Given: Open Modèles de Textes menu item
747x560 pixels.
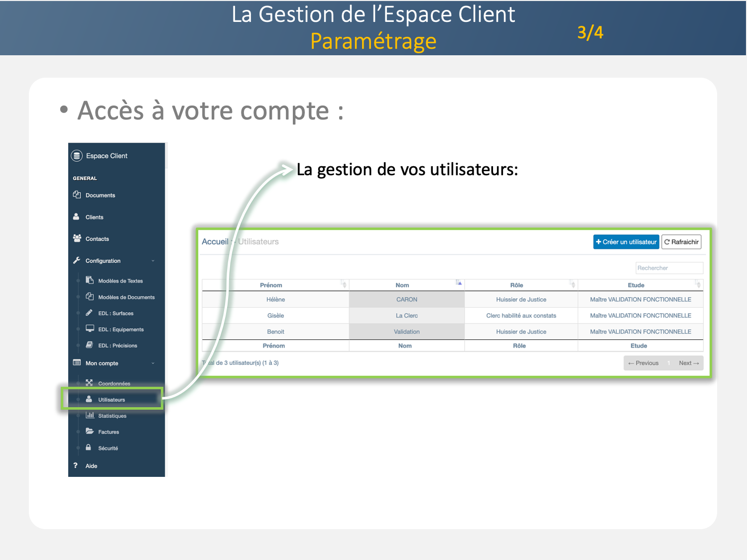Looking at the screenshot, I should (120, 281).
